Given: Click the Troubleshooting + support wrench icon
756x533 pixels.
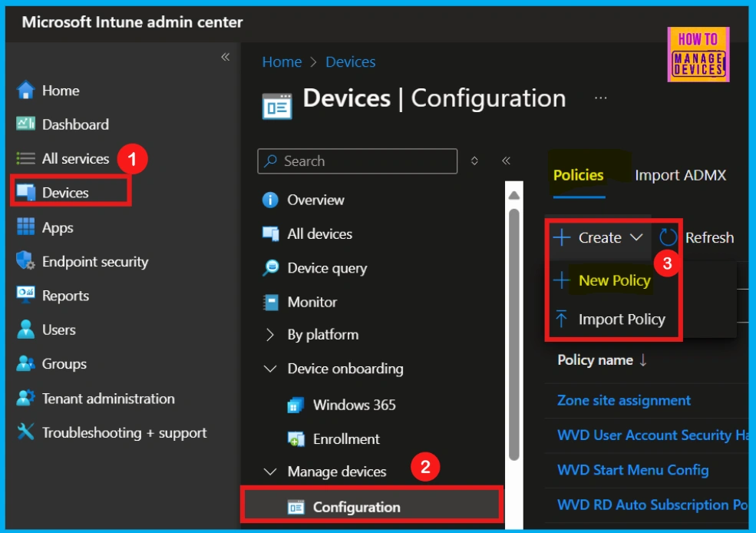Looking at the screenshot, I should click(25, 432).
